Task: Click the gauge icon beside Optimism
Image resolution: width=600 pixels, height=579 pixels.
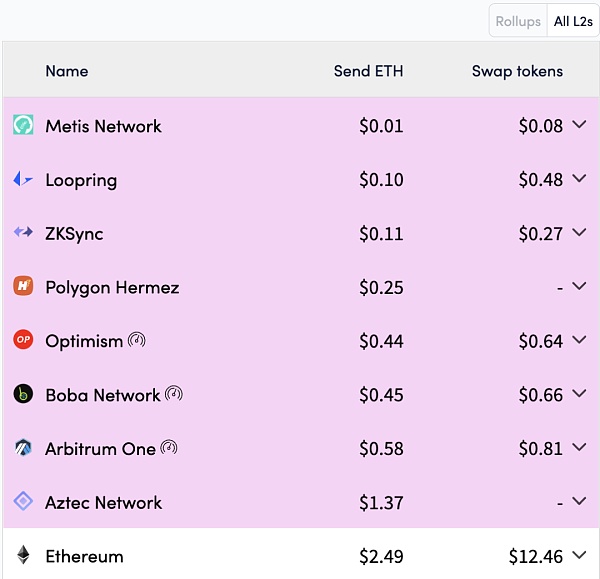Action: [137, 340]
